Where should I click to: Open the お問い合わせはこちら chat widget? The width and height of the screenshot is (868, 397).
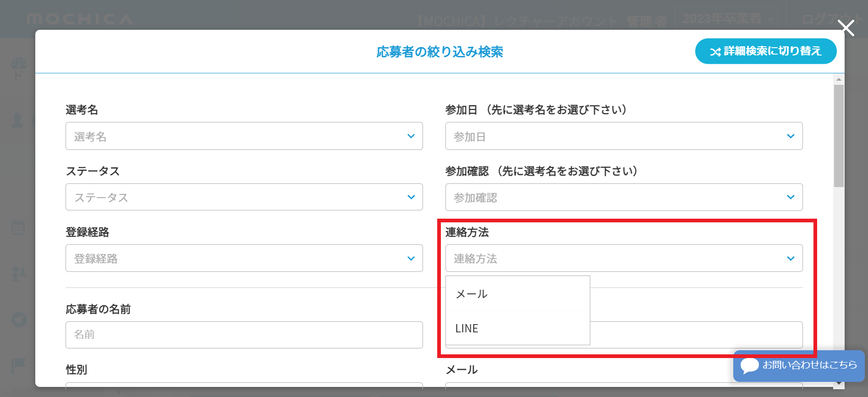pyautogui.click(x=798, y=365)
